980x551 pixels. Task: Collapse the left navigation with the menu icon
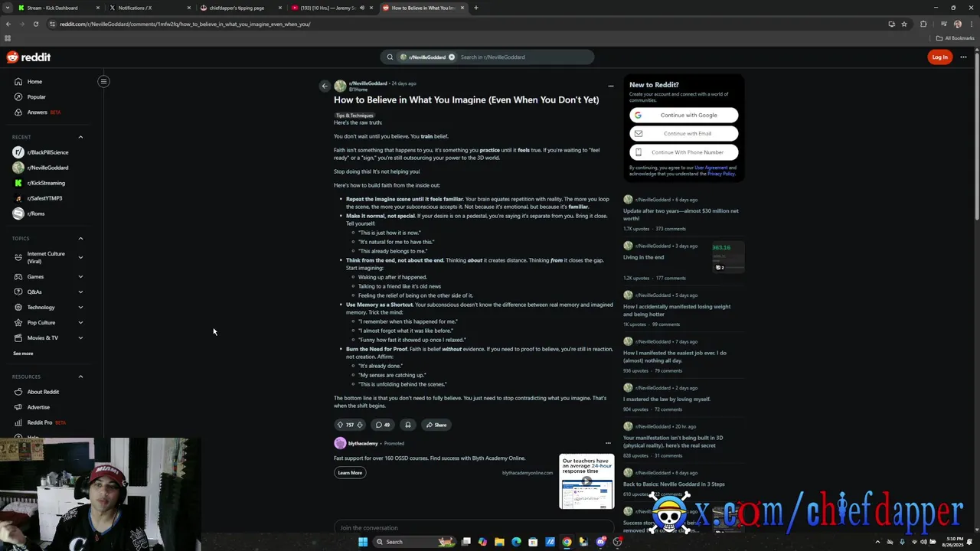103,81
